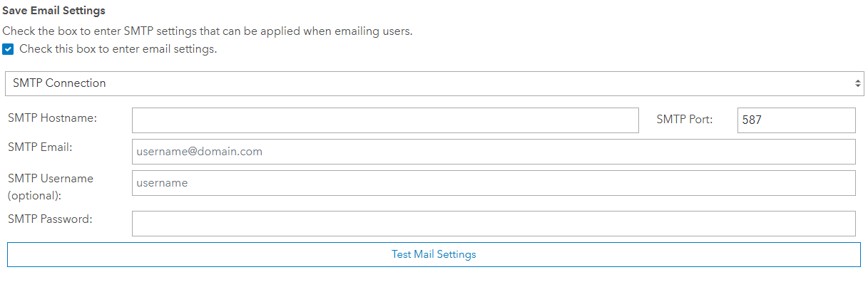Click the 587 value in the port box

coord(752,120)
